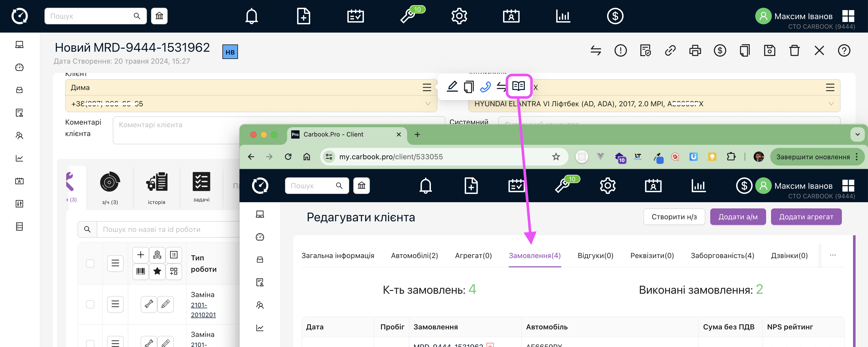Expand the HYUNDAI ELANTRA vehicle dropdown

(831, 104)
